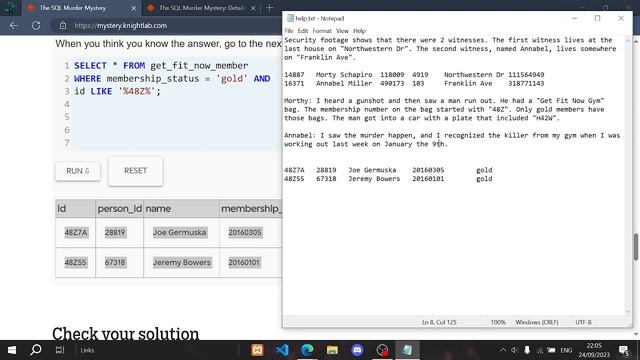
Task: Open a new browser tab with plus
Action: tap(269, 8)
